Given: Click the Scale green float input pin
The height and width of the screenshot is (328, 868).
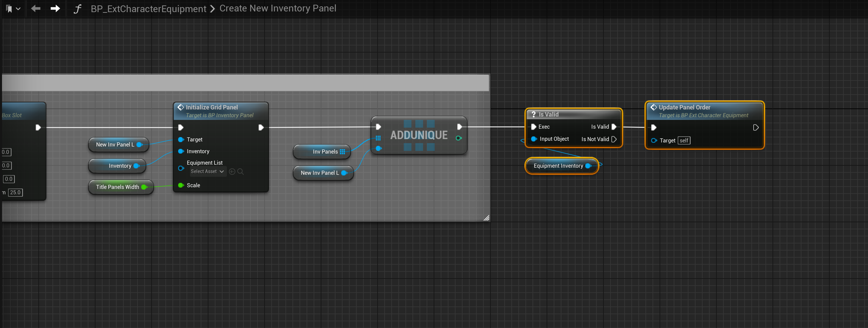Looking at the screenshot, I should (181, 185).
